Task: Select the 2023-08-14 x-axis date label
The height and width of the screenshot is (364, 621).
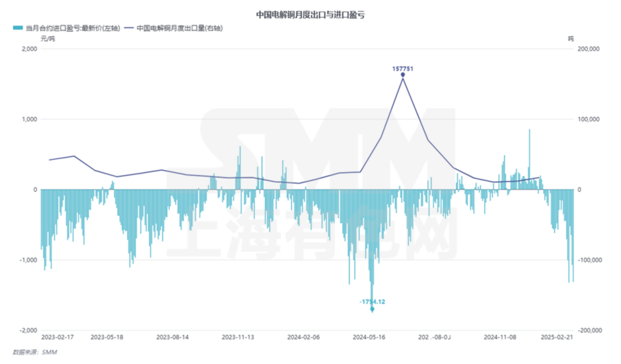Action: point(172,337)
